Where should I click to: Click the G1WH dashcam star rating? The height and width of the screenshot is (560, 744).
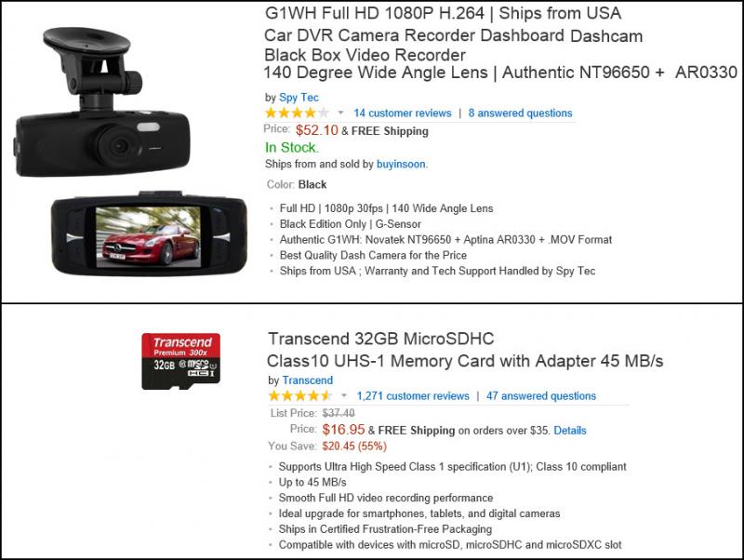coord(297,113)
